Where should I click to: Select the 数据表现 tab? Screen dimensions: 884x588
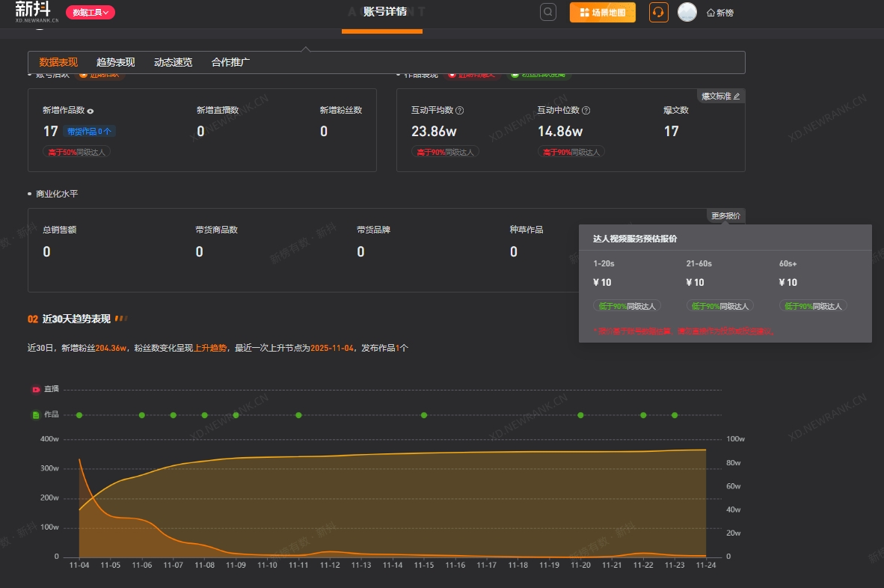[58, 62]
